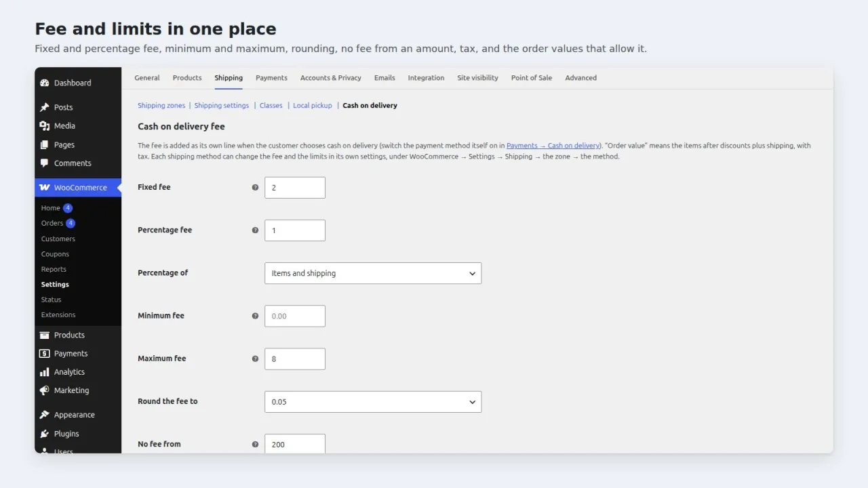Image resolution: width=868 pixels, height=488 pixels.
Task: Click the help icon beside Maximum fee
Action: (x=255, y=359)
